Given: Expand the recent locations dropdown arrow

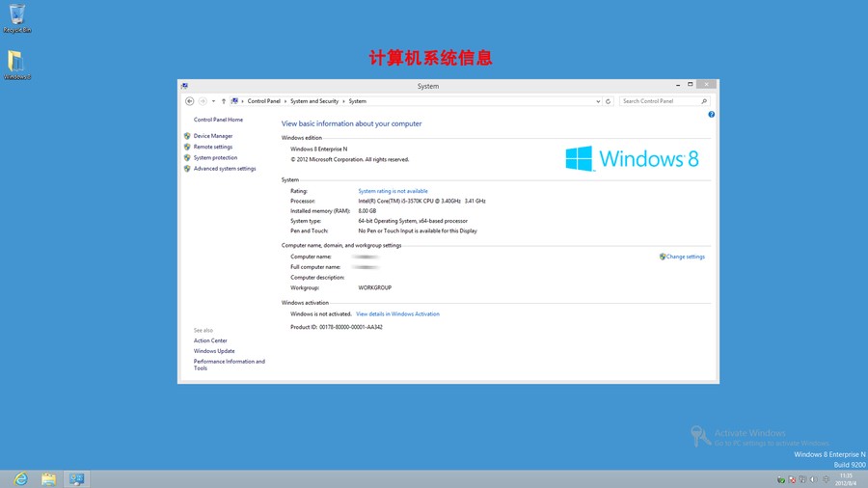Looking at the screenshot, I should coord(213,101).
